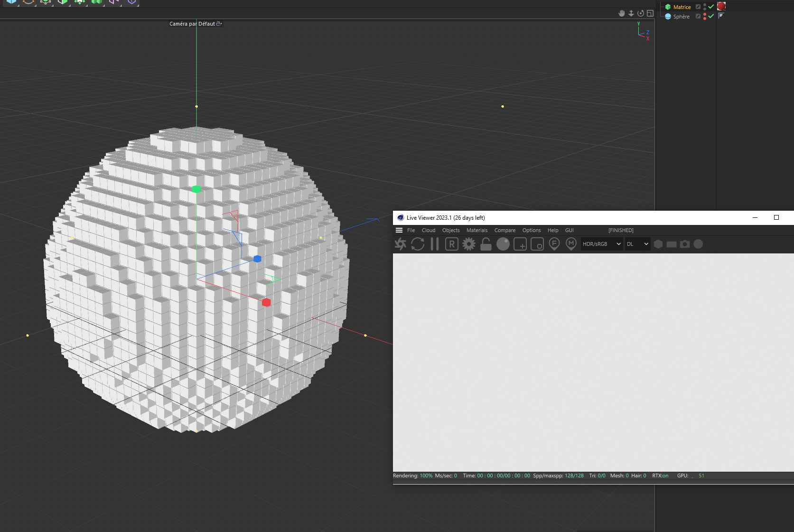Select the red material tag on Matrice

[x=721, y=6]
